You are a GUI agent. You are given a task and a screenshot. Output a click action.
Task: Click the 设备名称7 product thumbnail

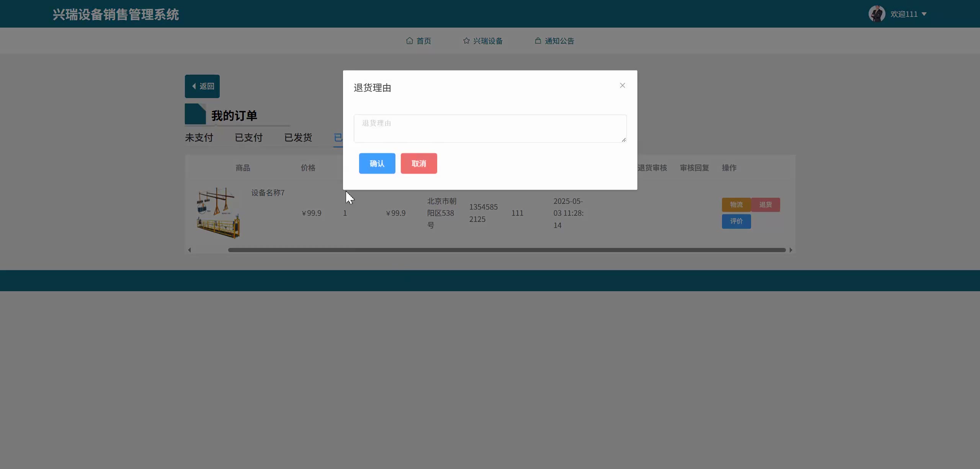[x=218, y=213]
